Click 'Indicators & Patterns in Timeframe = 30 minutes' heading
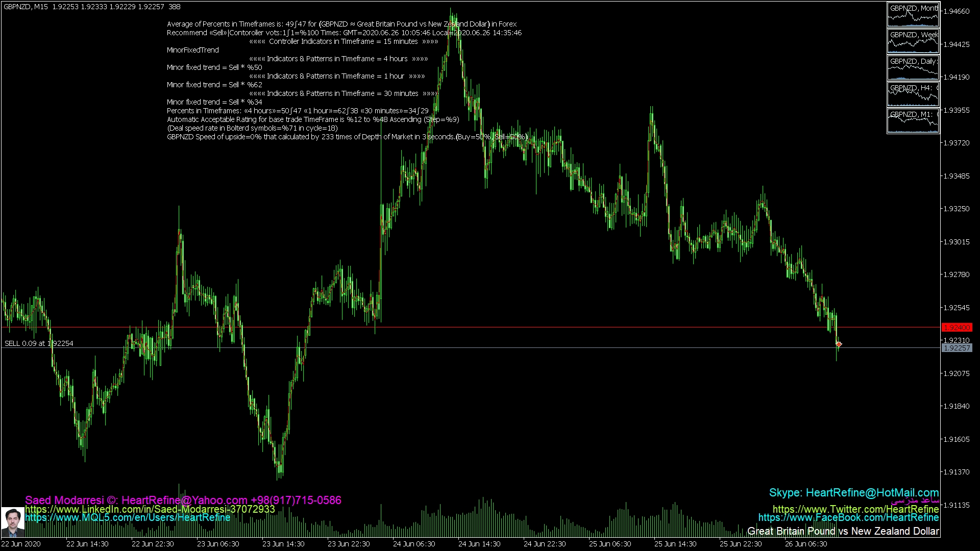 344,93
